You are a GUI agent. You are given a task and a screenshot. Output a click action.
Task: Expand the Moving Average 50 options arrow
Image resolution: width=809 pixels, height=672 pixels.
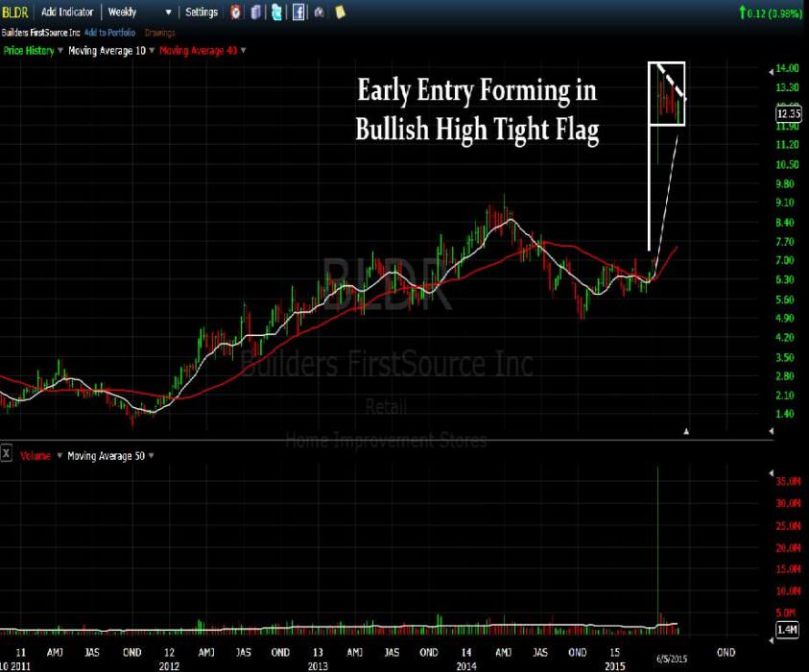[152, 455]
